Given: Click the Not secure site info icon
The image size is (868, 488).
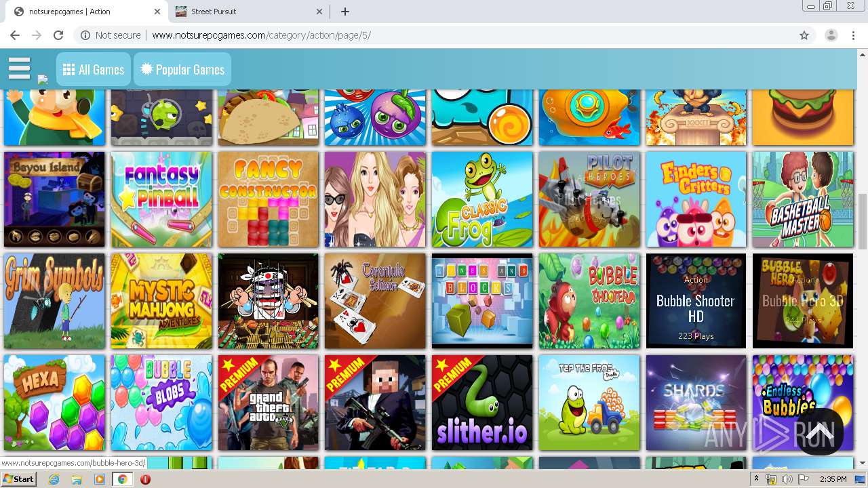Looking at the screenshot, I should point(85,35).
